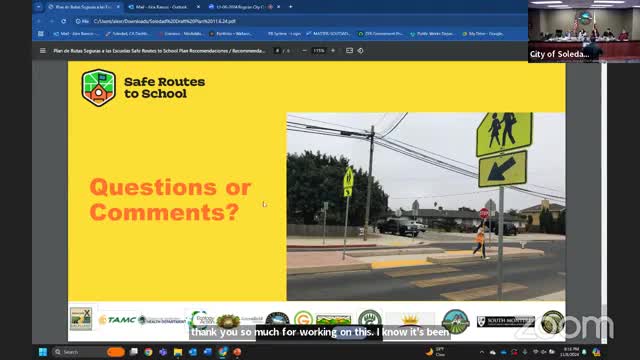This screenshot has width=640, height=360.
Task: Expand the system tray hidden icons chevron
Action: (482, 352)
